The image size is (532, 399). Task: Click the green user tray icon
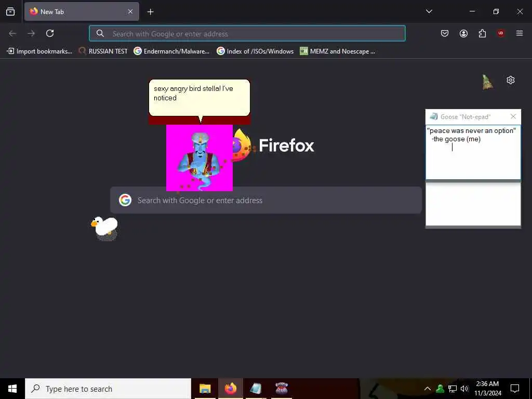pyautogui.click(x=440, y=389)
